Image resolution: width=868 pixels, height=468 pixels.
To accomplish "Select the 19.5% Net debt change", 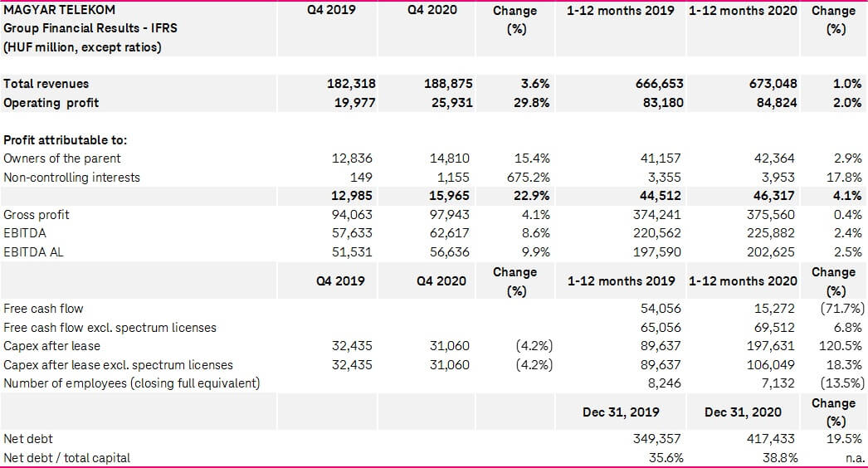I will click(844, 439).
